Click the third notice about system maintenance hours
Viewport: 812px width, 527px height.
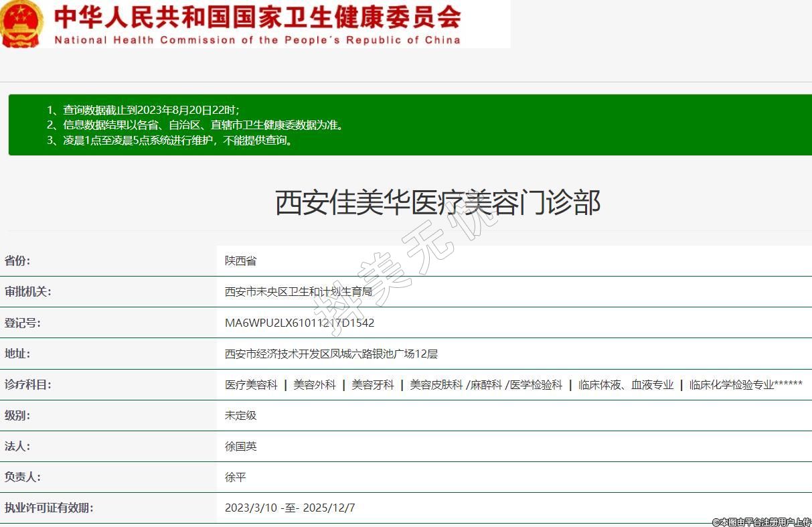171,141
